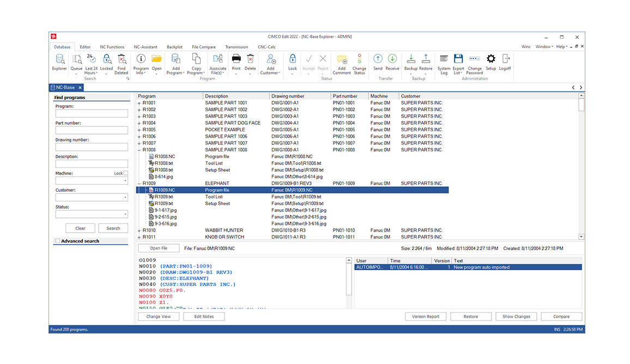
Task: Click the Print icon
Action: pyautogui.click(x=236, y=59)
